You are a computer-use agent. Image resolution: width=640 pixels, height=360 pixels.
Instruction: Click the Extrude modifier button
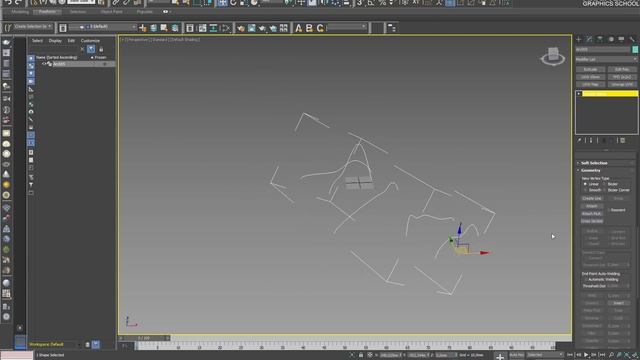[x=590, y=69]
